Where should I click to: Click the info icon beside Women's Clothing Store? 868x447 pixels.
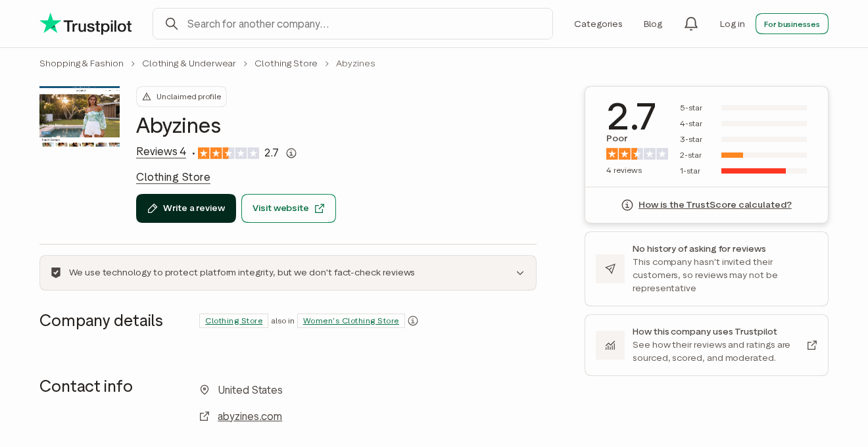(413, 321)
